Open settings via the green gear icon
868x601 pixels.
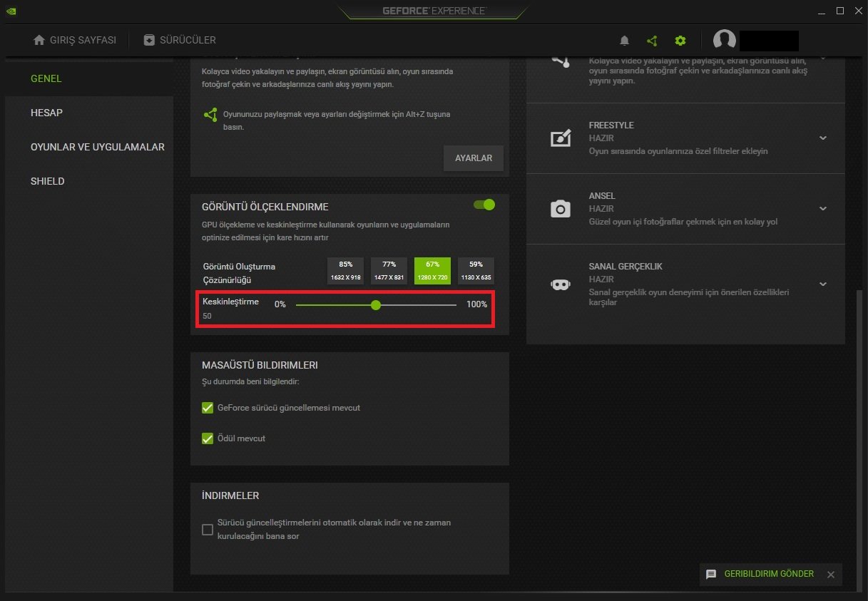point(680,41)
